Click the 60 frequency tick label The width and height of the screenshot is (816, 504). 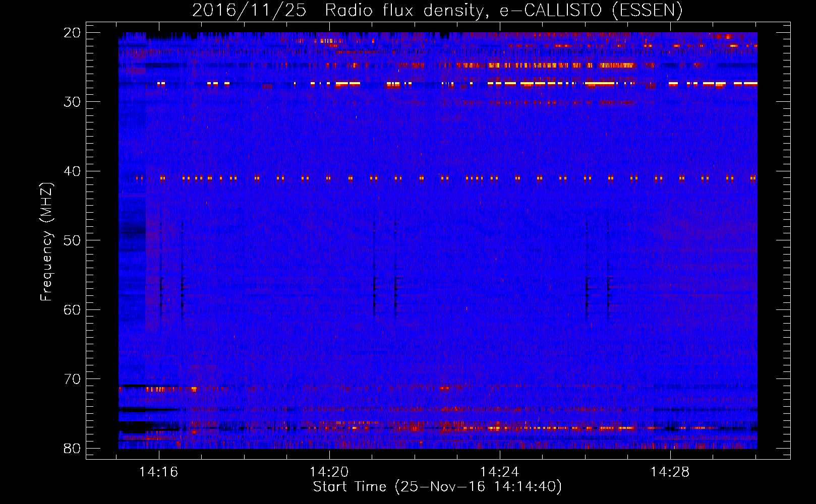point(72,309)
